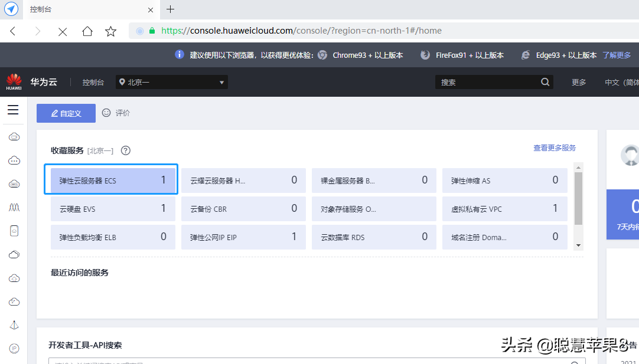Click 控制台 in the Huawei Cloud header
Image resolution: width=639 pixels, height=364 pixels.
tap(93, 82)
